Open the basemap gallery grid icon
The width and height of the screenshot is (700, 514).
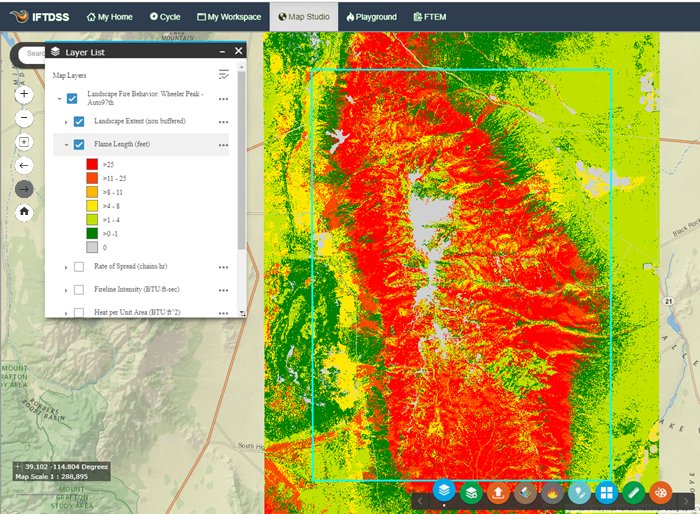point(606,492)
